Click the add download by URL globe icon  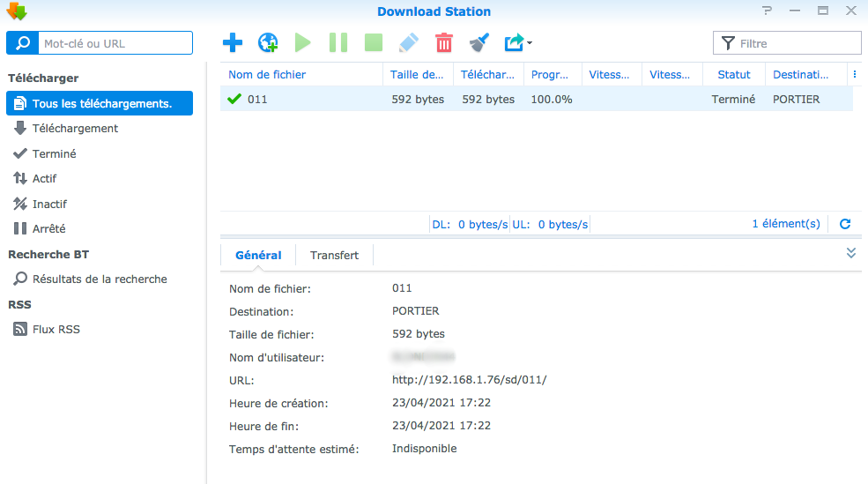267,42
